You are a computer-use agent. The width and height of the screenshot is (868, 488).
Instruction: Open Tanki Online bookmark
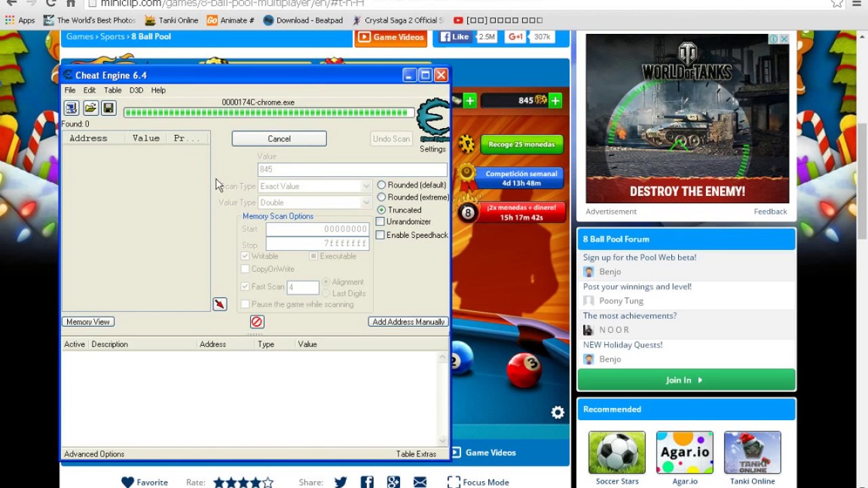click(x=171, y=20)
